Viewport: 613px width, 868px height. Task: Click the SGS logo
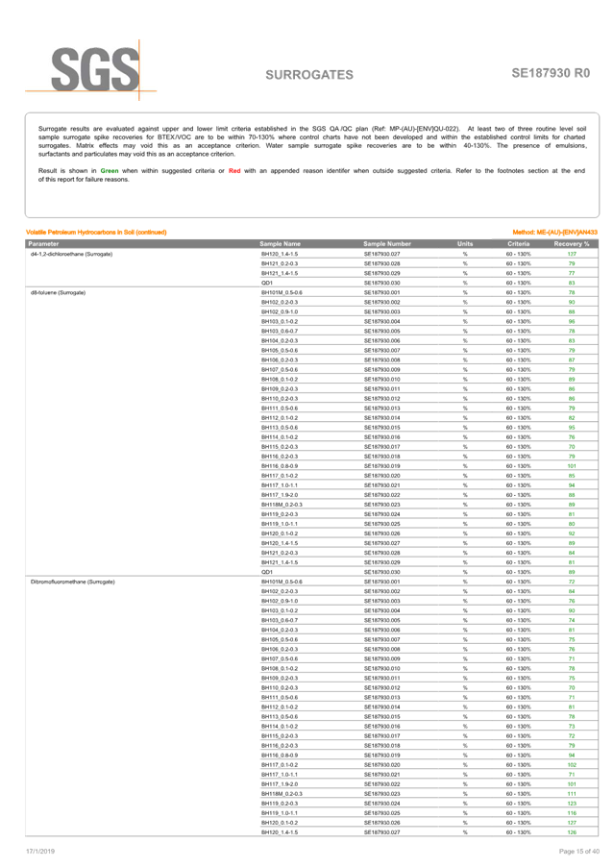tap(91, 70)
